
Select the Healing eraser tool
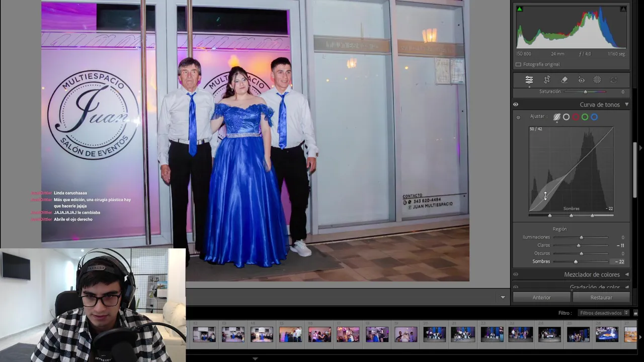(x=564, y=80)
